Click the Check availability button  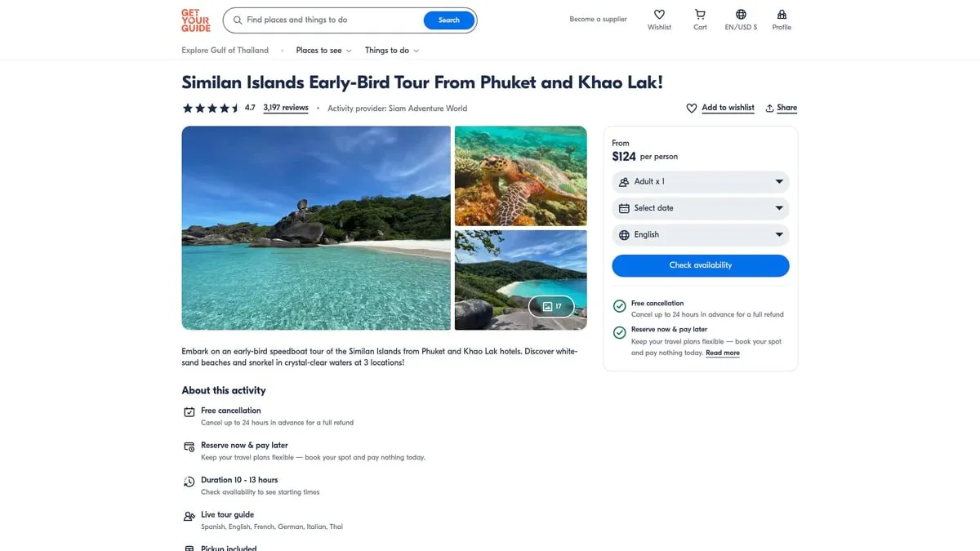(x=700, y=264)
